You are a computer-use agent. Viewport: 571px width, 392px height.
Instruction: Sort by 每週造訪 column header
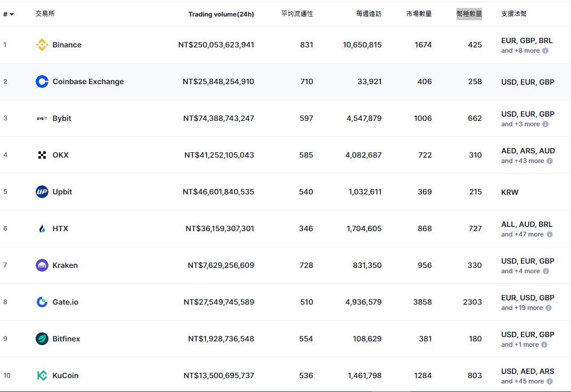(369, 14)
